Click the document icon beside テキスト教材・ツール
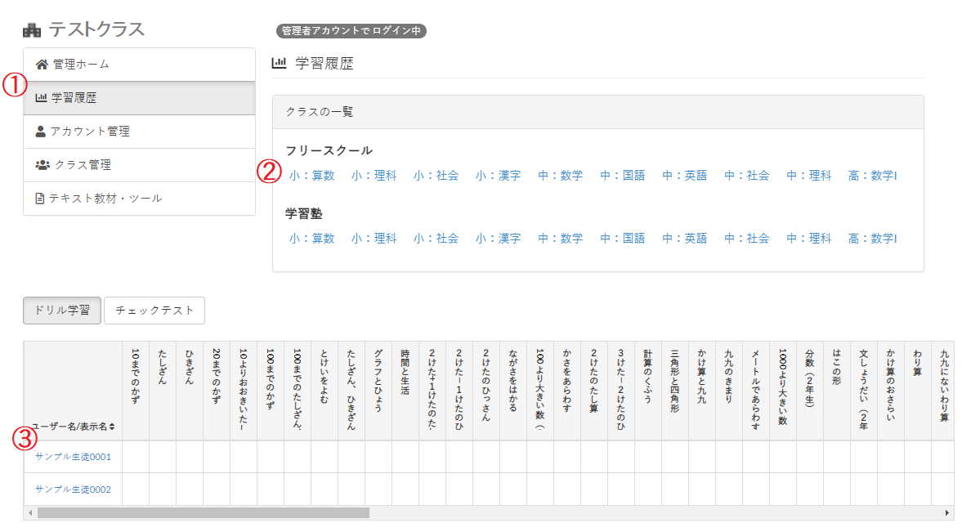Image resolution: width=980 pixels, height=532 pixels. coord(39,198)
